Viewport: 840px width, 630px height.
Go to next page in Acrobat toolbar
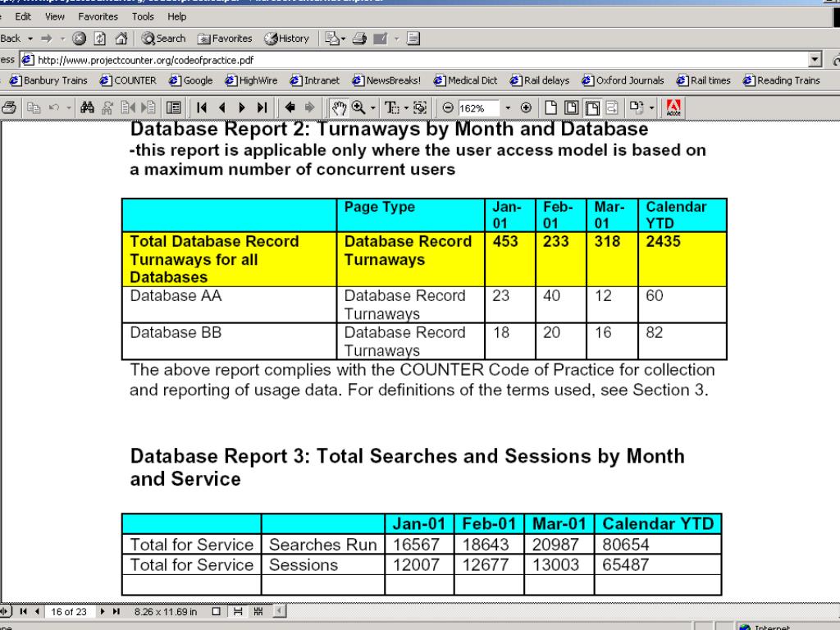pos(242,107)
